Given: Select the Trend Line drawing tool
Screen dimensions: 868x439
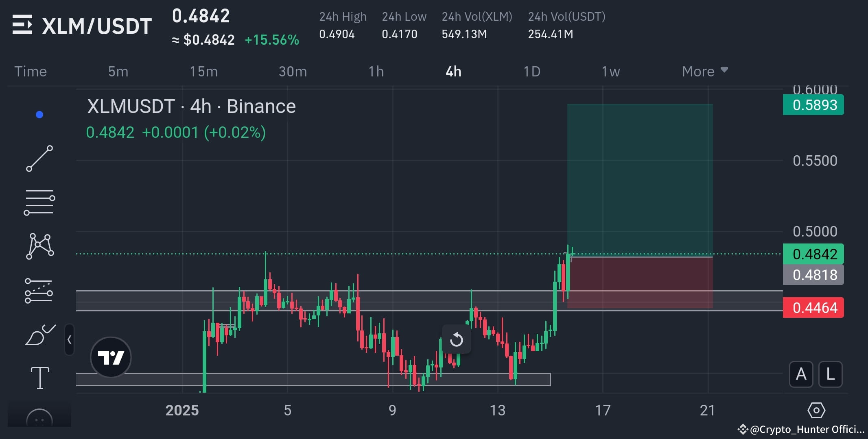Looking at the screenshot, I should (39, 158).
